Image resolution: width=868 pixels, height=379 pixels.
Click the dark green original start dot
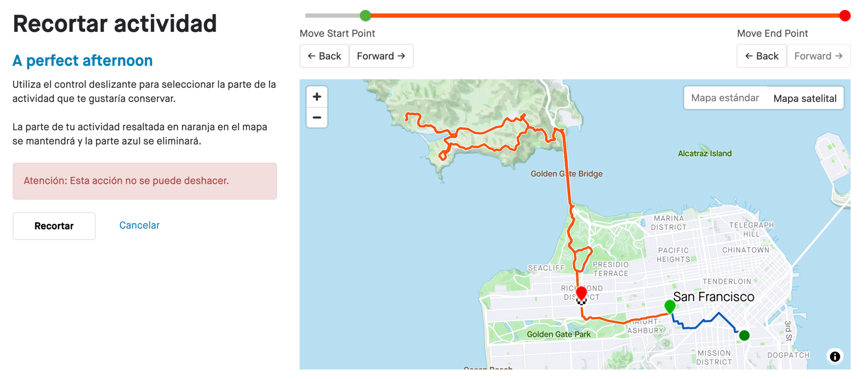pos(744,335)
